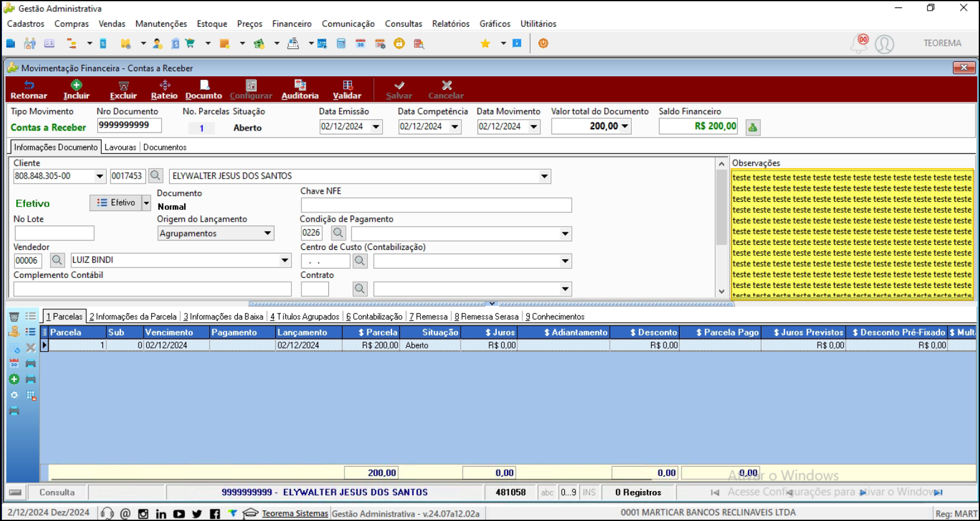The height and width of the screenshot is (521, 980).
Task: Click the calculator icon in main toolbar
Action: [341, 43]
